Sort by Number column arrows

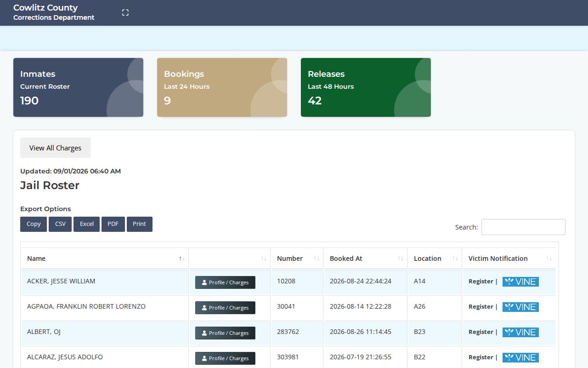pos(317,259)
